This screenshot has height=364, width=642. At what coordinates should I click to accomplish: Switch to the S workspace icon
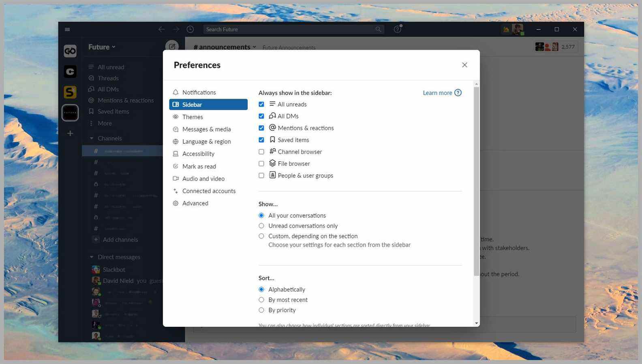pyautogui.click(x=70, y=92)
